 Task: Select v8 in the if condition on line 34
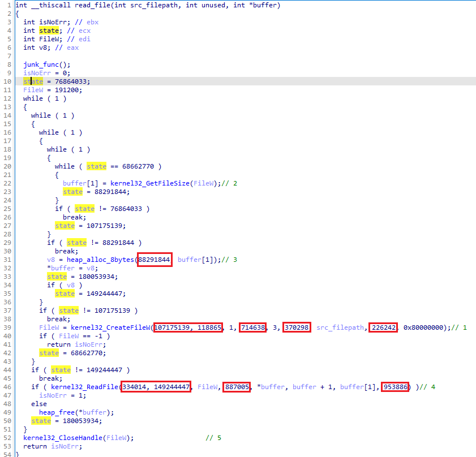point(71,285)
